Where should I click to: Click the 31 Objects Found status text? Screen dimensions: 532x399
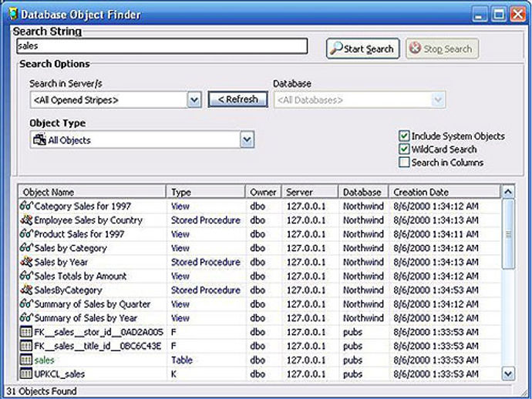(42, 391)
